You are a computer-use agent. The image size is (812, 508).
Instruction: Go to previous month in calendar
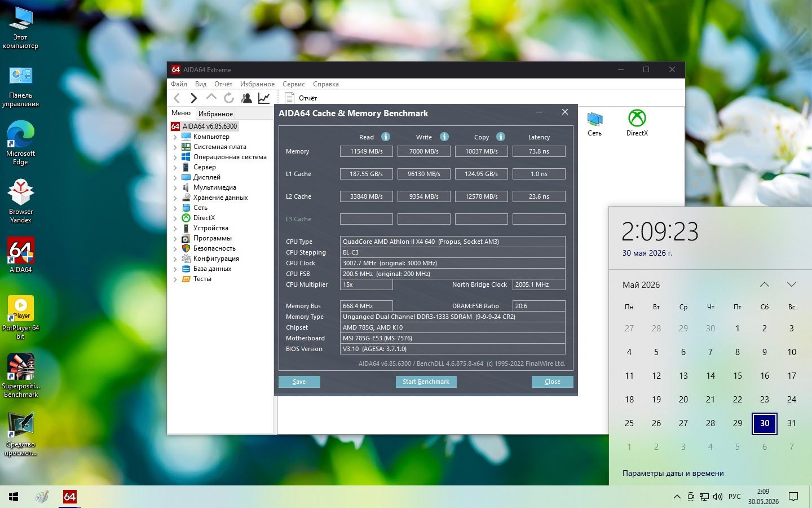tap(765, 284)
